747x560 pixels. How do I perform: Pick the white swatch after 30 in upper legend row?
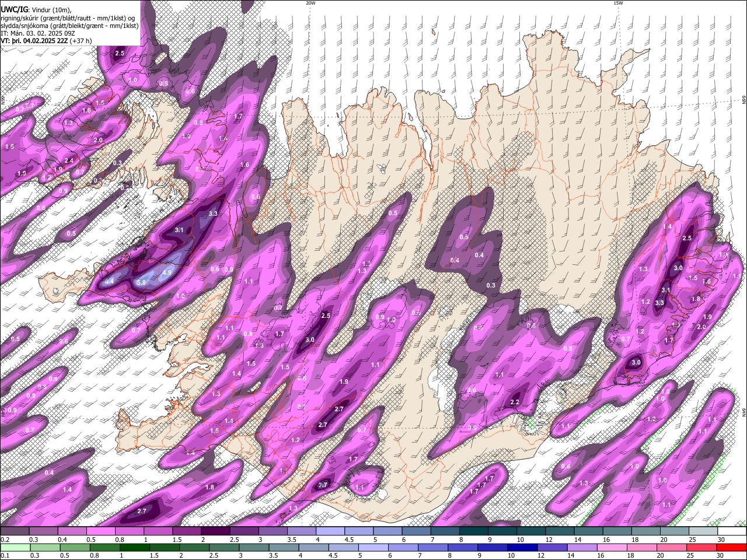(732, 531)
